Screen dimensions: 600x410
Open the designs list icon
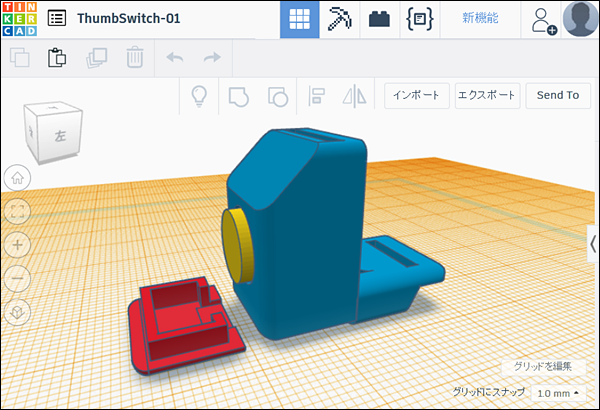tap(57, 18)
